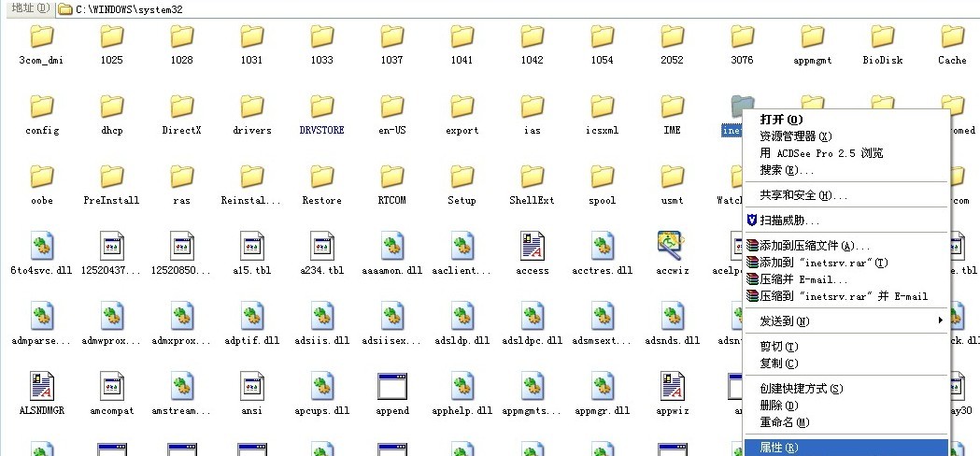
Task: Click 打开(O) in the context menu
Action: (781, 120)
